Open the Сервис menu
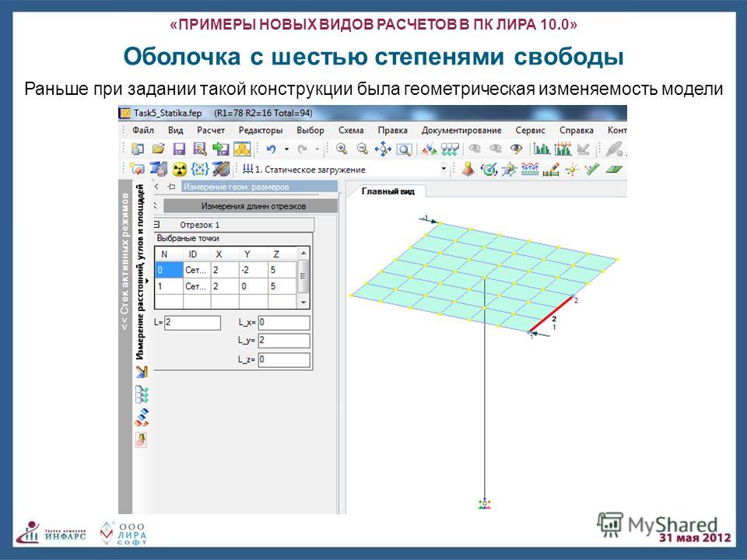This screenshot has height=560, width=747. tap(530, 130)
